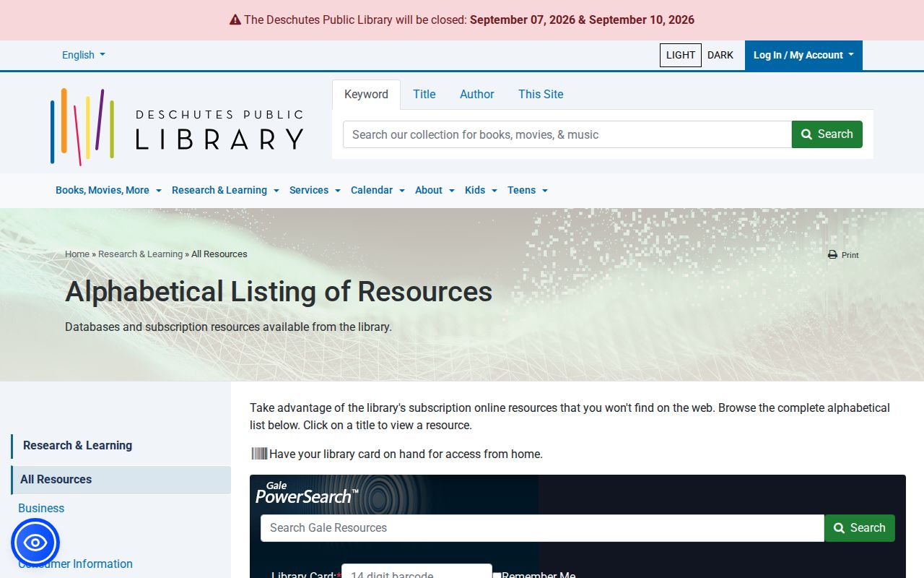Viewport: 924px width, 578px height.
Task: Click the Research & Learning sidebar heading
Action: tap(77, 446)
